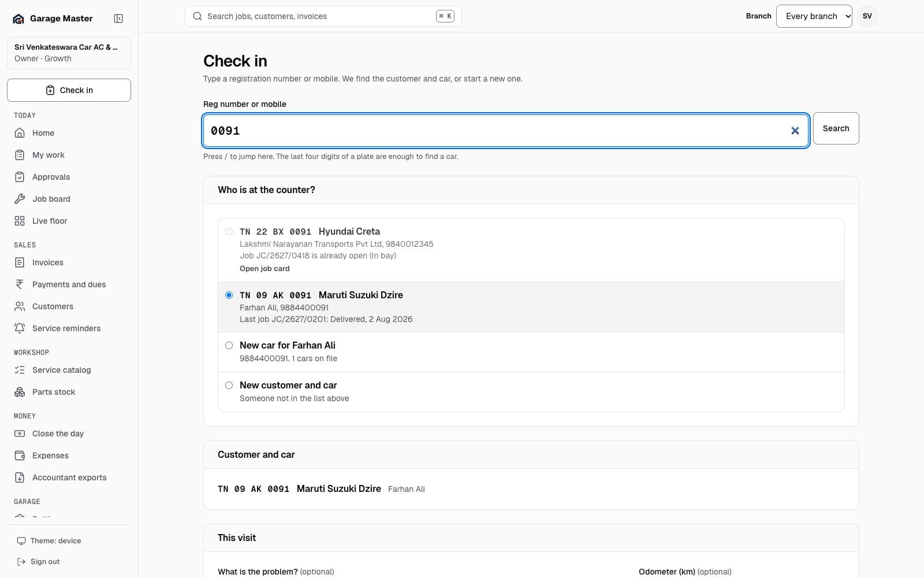Choose the New car for Farhan Ali radio

[229, 346]
